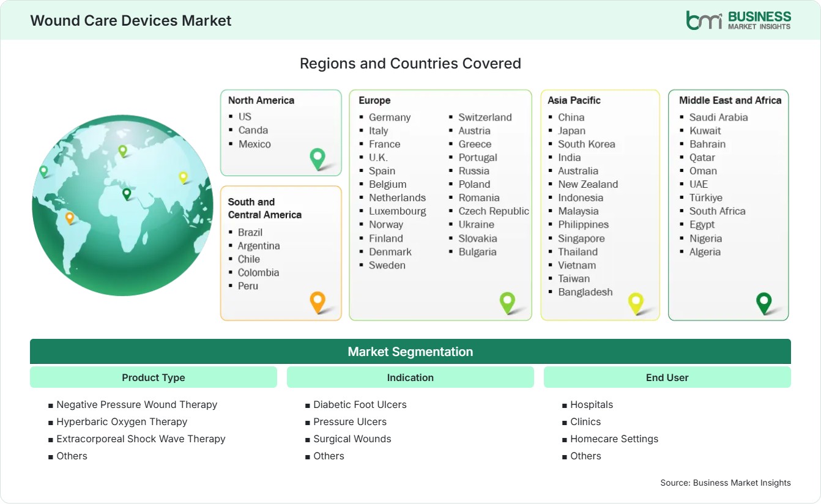Click 'Hospitals' under End User
821x504 pixels.
[x=592, y=405]
